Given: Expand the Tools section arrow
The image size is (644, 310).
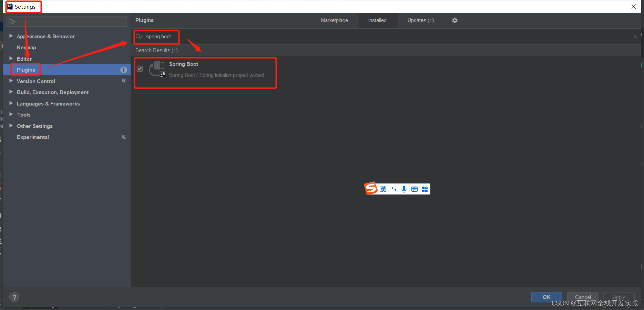Looking at the screenshot, I should click(x=11, y=114).
